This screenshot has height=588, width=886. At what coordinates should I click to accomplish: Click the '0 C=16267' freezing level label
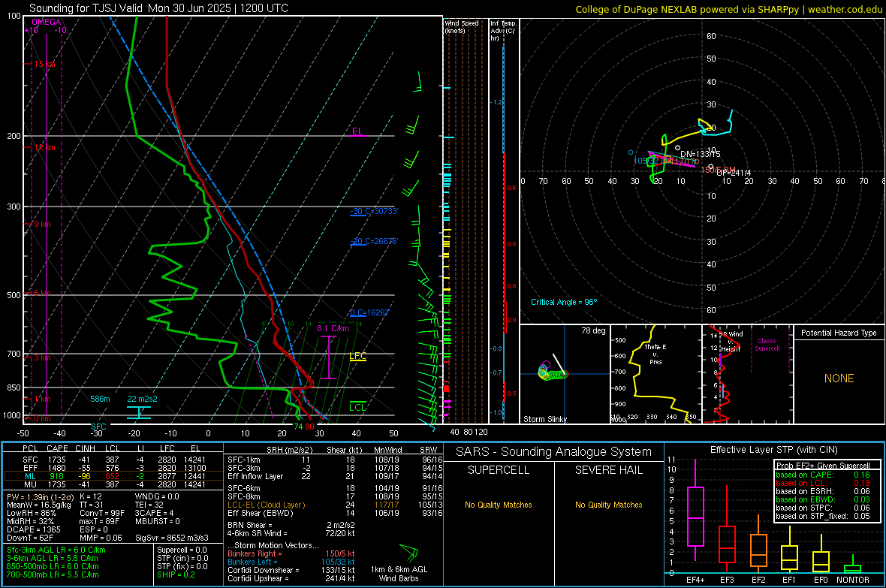tap(370, 312)
